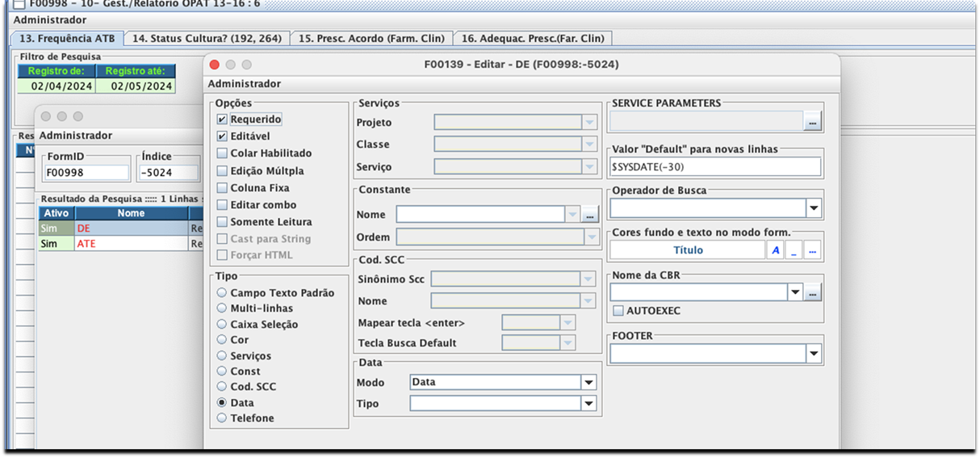
Task: Open the Constante Ordem dropdown
Action: tap(590, 237)
